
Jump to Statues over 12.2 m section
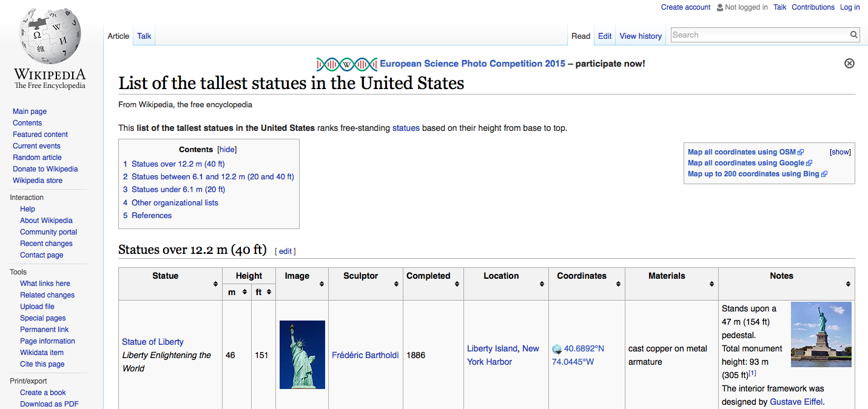tap(174, 164)
